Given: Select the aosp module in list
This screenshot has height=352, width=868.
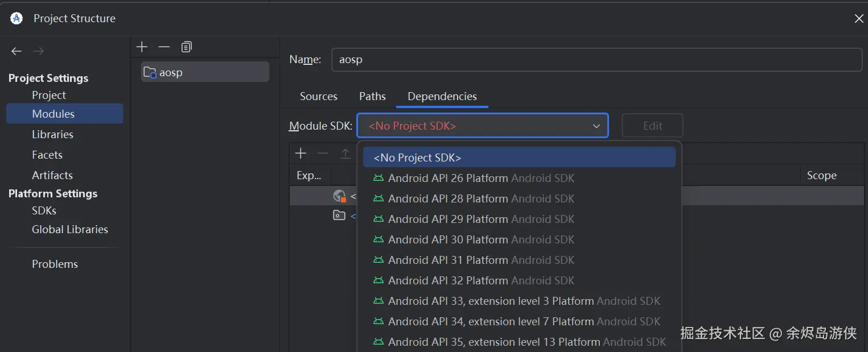Looking at the screenshot, I should [205, 72].
